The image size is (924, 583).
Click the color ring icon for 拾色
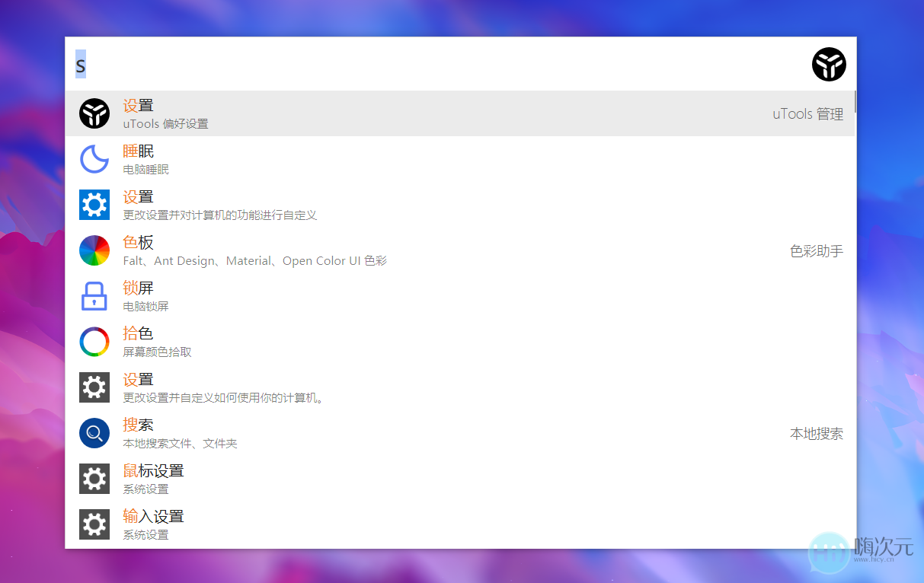click(x=94, y=341)
